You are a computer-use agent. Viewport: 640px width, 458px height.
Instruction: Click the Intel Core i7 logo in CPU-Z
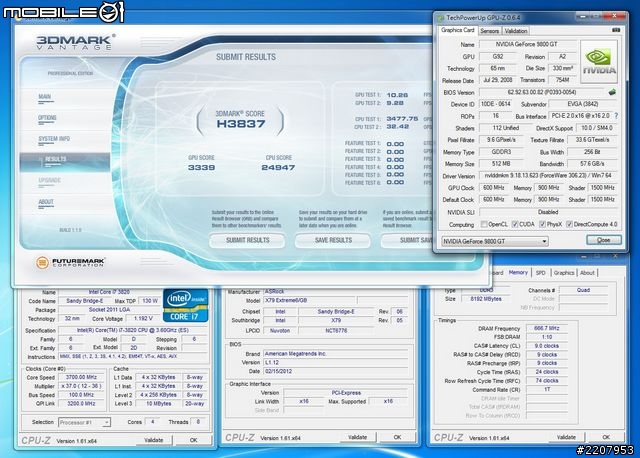tap(186, 305)
